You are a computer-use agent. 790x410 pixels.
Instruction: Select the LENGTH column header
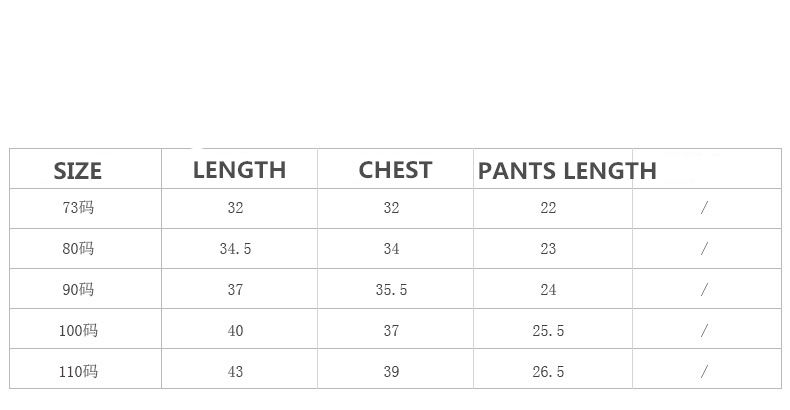[239, 170]
